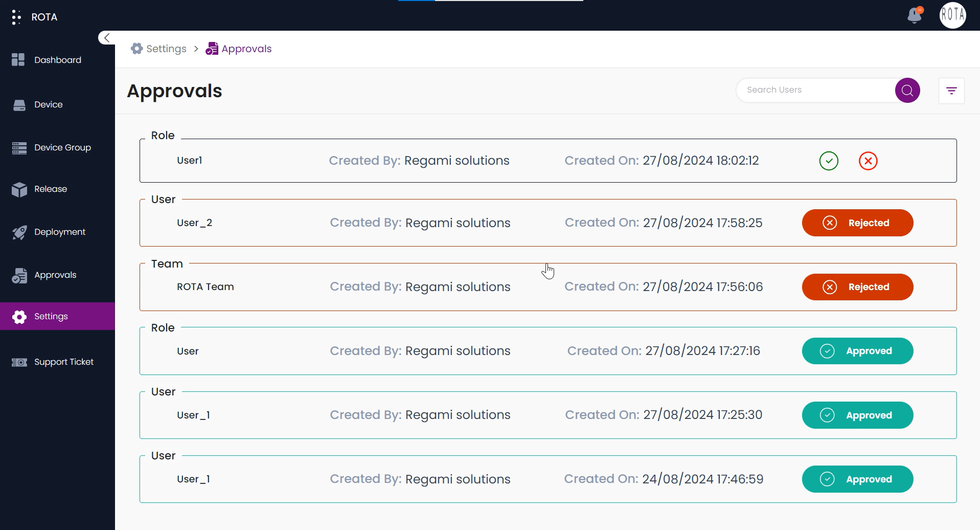Image resolution: width=980 pixels, height=530 pixels.
Task: Navigate to Device Group
Action: tap(62, 147)
